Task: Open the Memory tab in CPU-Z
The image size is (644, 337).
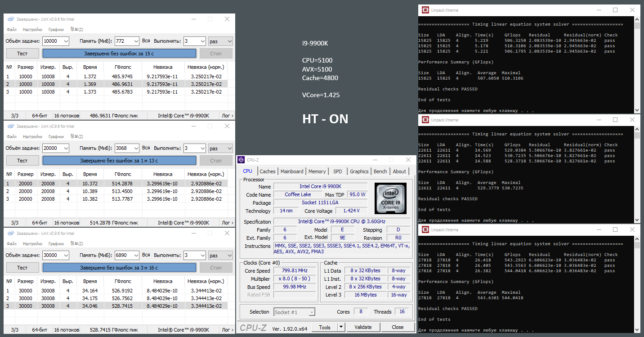Action: (317, 171)
